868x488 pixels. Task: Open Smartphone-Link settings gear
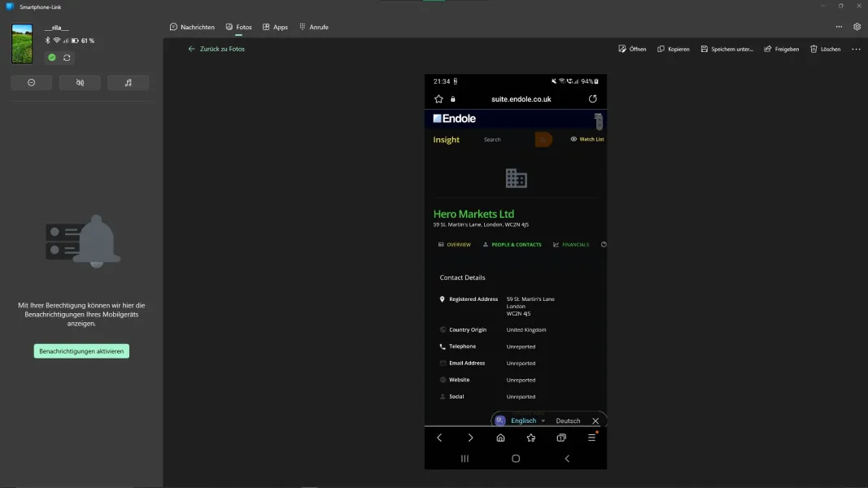pyautogui.click(x=857, y=27)
